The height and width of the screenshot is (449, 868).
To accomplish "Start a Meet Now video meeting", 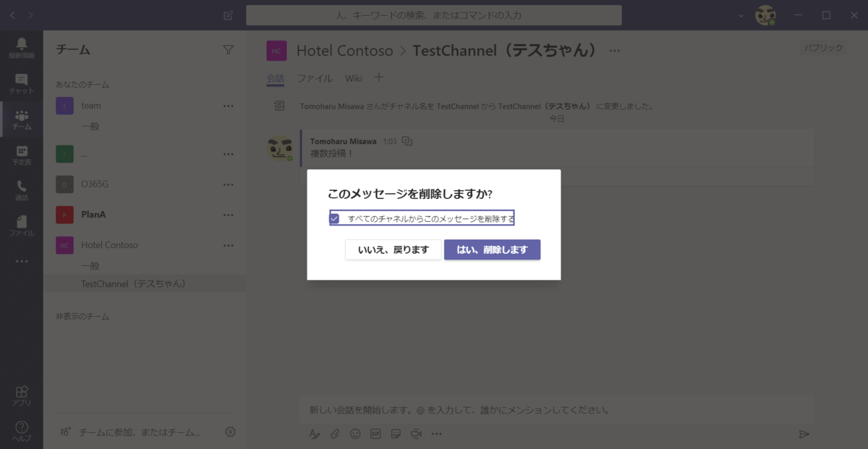I will [x=415, y=433].
